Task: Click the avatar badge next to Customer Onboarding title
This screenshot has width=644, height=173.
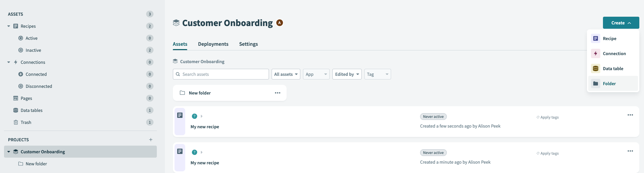Action: tap(280, 23)
